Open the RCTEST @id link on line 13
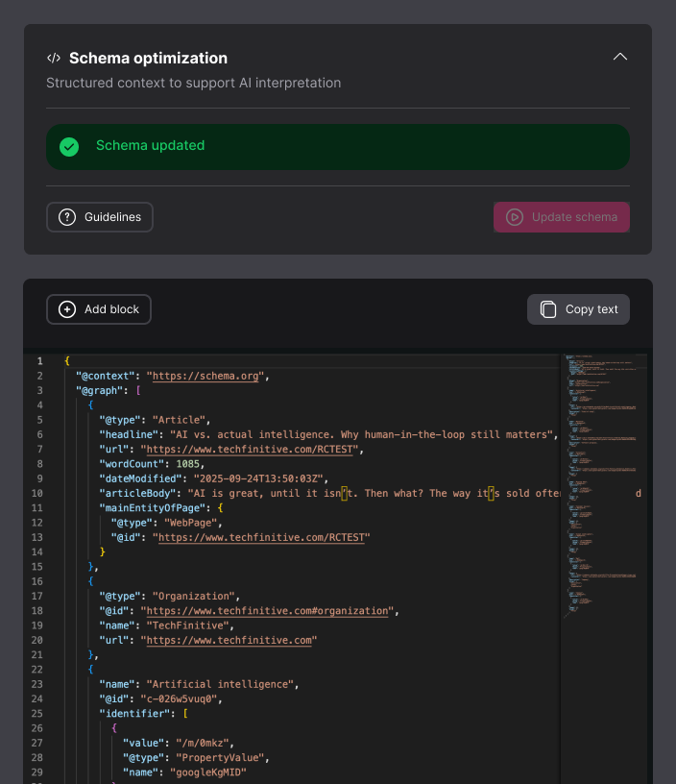This screenshot has width=676, height=784. click(261, 537)
